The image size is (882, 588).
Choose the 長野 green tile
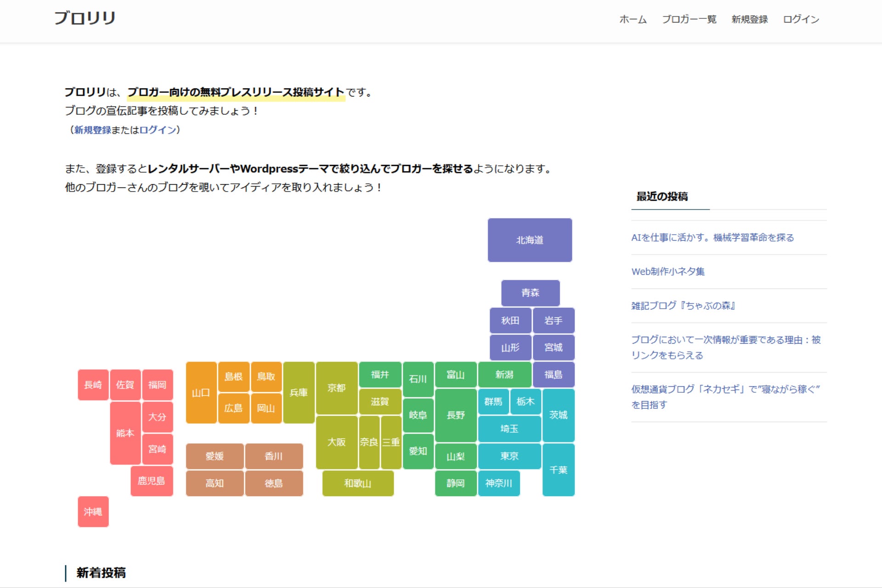click(x=456, y=415)
